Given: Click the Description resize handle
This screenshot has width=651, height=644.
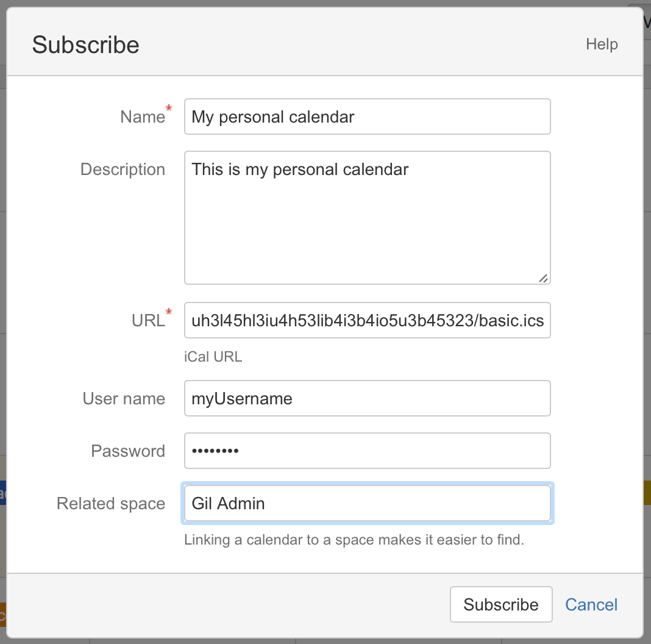Looking at the screenshot, I should [x=543, y=278].
